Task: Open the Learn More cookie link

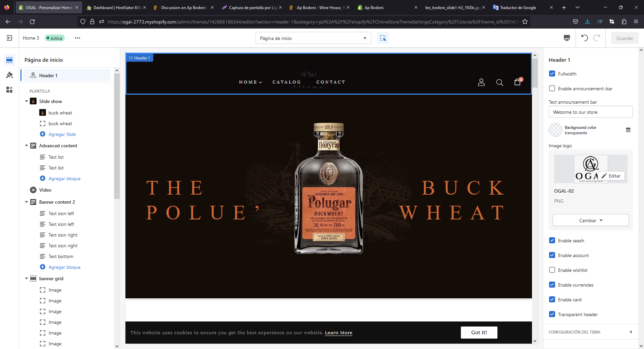Action: [x=338, y=333]
